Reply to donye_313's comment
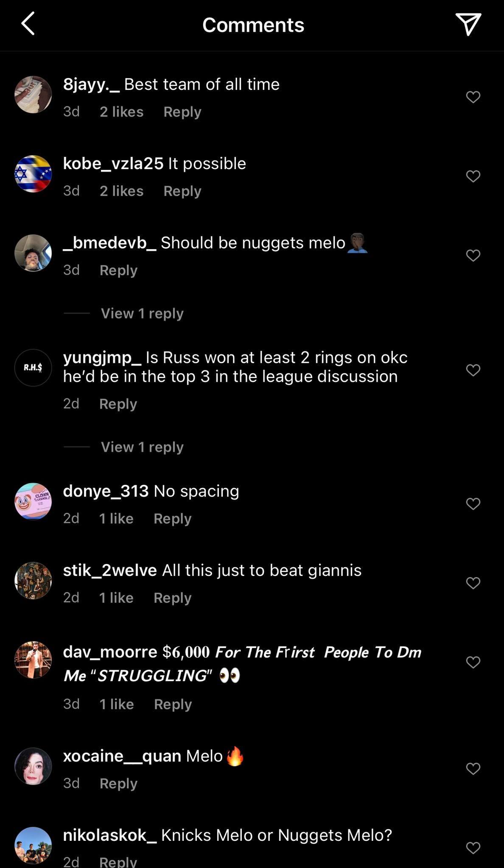Image resolution: width=504 pixels, height=868 pixels. coord(172,519)
